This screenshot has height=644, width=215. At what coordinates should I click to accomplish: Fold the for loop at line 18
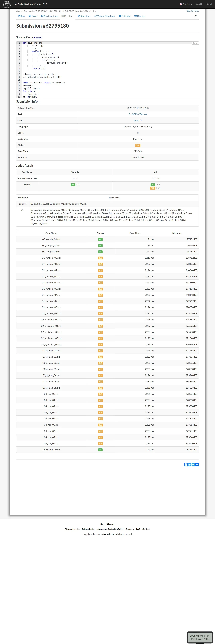(x=21, y=91)
